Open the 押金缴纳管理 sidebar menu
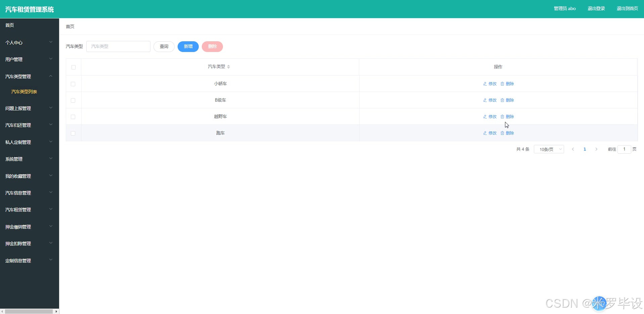The image size is (644, 314). (30, 227)
